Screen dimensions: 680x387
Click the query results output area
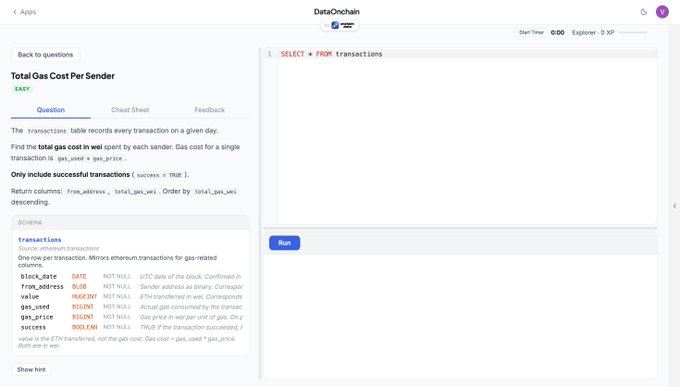click(x=460, y=316)
